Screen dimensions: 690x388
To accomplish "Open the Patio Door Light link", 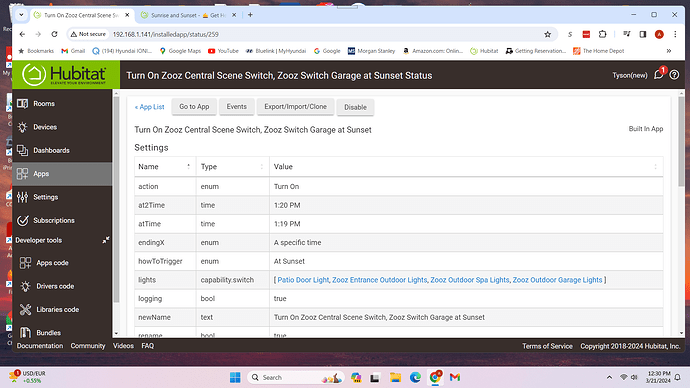I will tap(303, 280).
